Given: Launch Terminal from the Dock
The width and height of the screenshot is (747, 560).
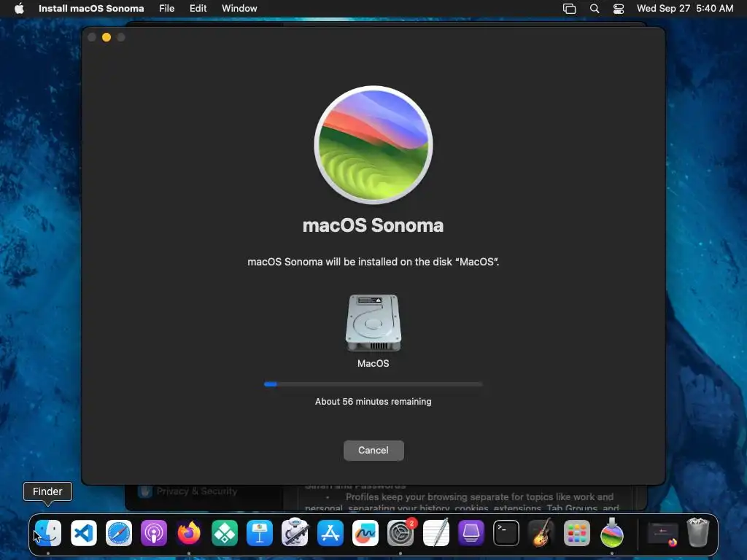Looking at the screenshot, I should coord(506,533).
